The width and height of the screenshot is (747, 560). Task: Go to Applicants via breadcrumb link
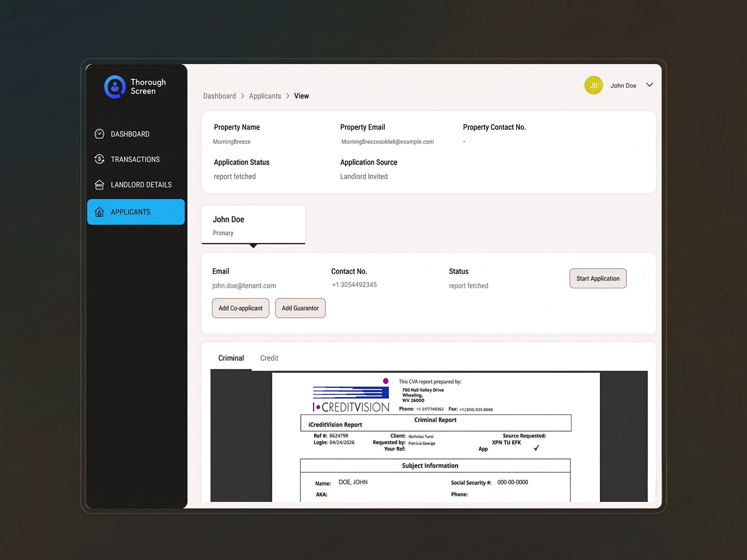[265, 96]
